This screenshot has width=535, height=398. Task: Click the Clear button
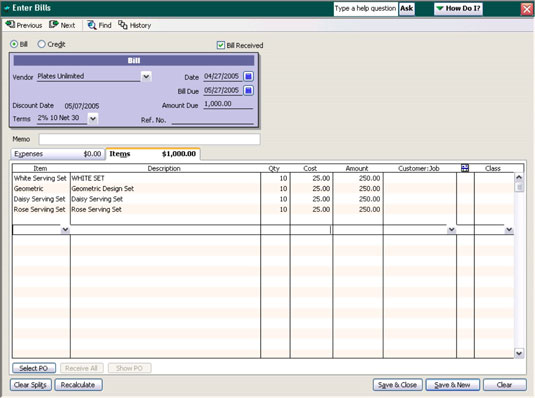[505, 385]
